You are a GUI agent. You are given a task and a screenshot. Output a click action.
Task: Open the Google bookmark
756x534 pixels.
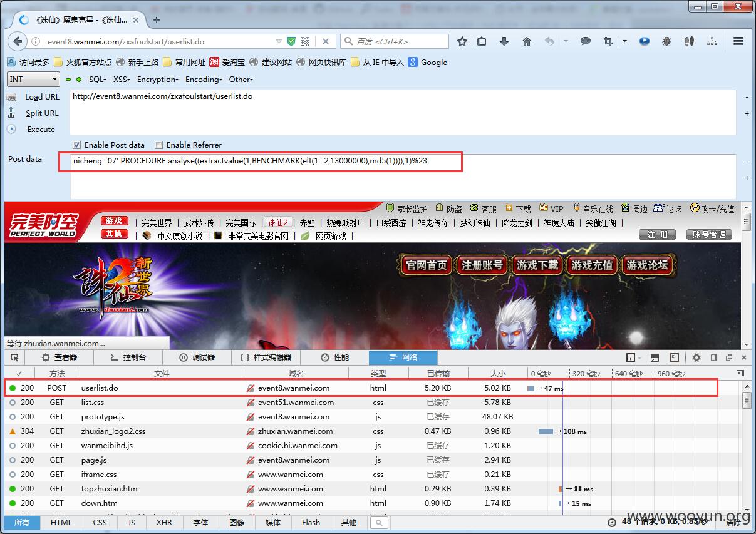pos(428,62)
